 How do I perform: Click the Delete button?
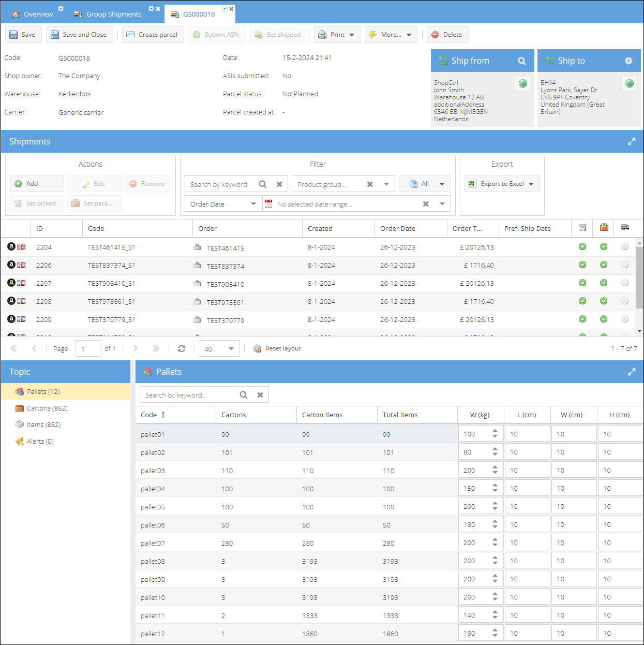coord(447,35)
